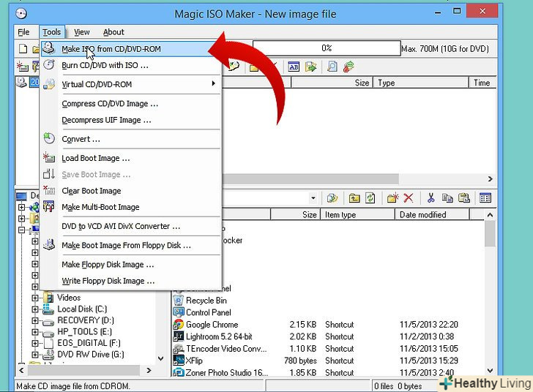533x392 pixels.
Task: Click the Time column header in image pane
Action: coord(482,83)
